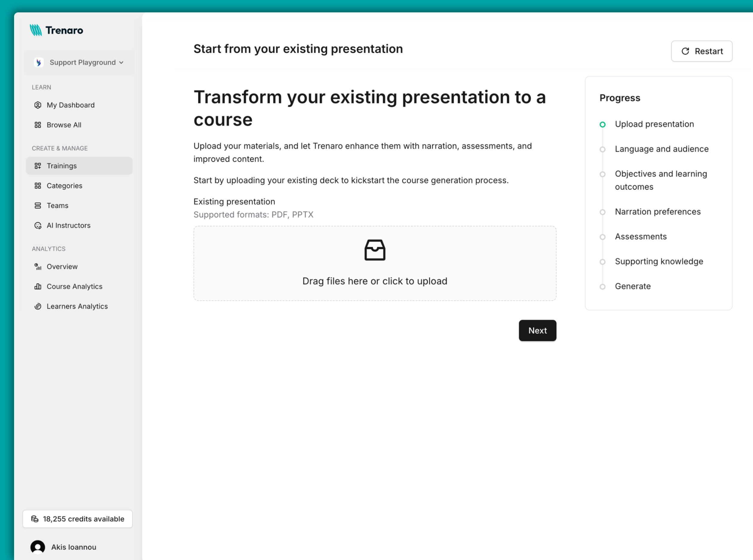Click the Assessments step on the progress tracker
This screenshot has height=560, width=753.
click(641, 236)
